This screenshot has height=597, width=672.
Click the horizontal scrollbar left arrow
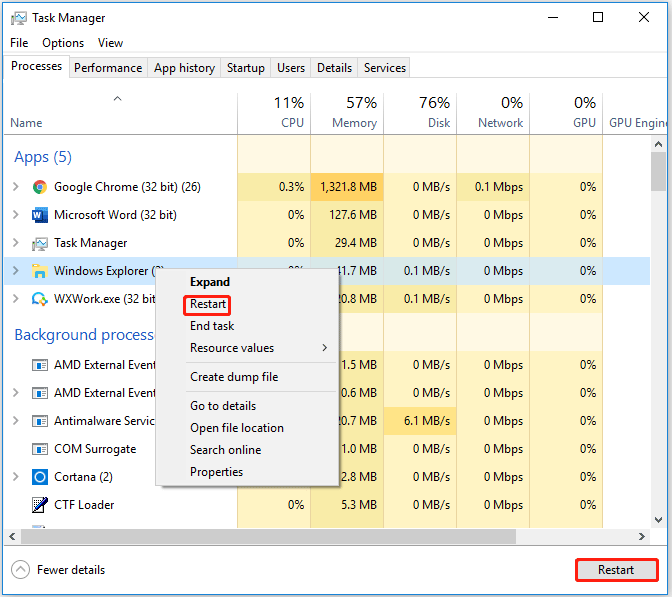click(x=12, y=536)
